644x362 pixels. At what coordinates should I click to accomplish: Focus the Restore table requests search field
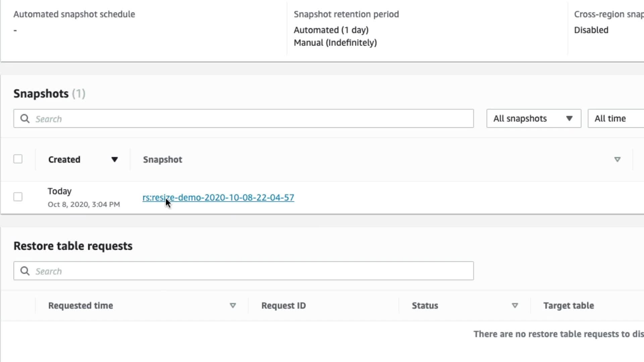coord(252,271)
